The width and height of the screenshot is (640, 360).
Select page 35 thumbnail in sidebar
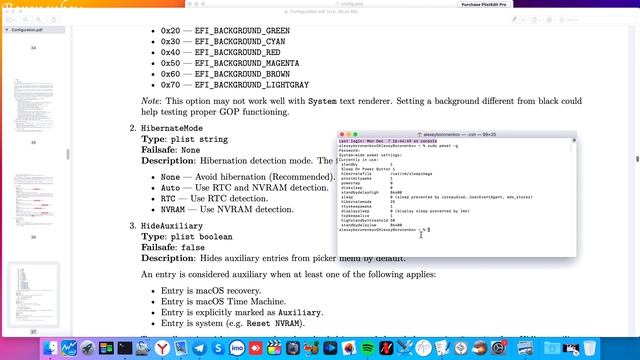click(33, 106)
